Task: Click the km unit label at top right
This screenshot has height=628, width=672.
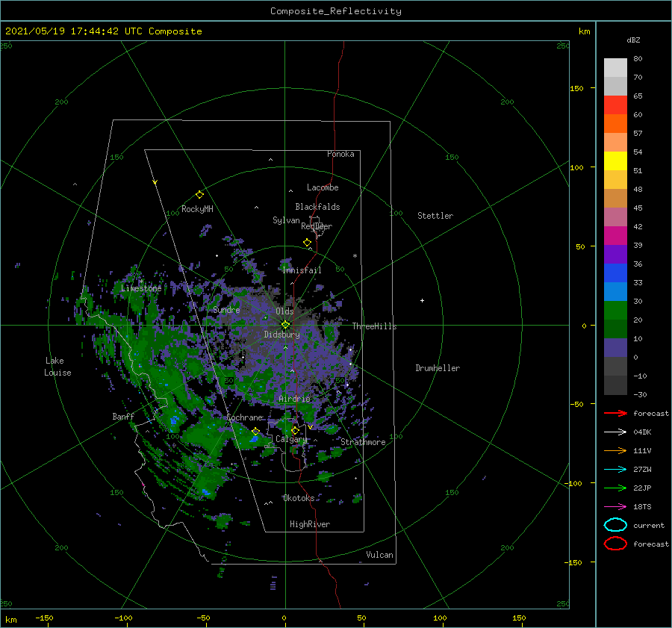Action: [585, 31]
